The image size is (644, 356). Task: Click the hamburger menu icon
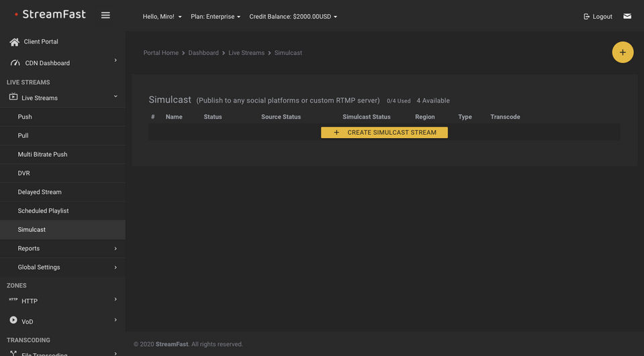click(x=105, y=15)
